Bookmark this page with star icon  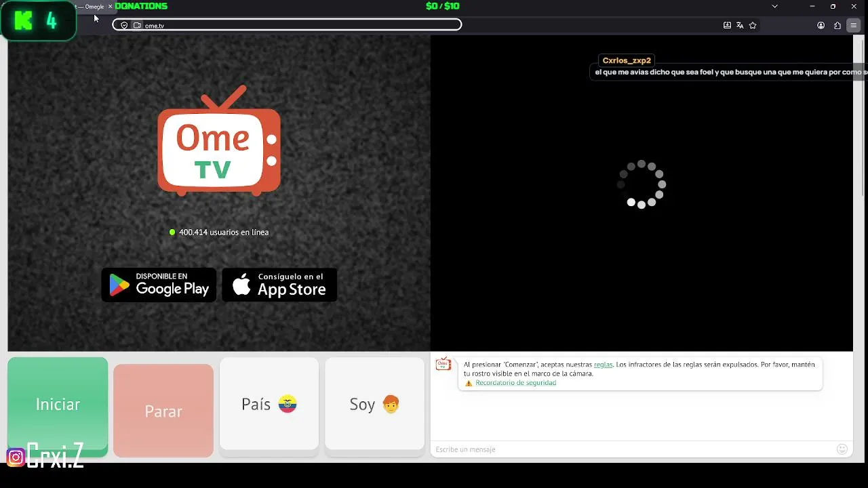pos(753,25)
